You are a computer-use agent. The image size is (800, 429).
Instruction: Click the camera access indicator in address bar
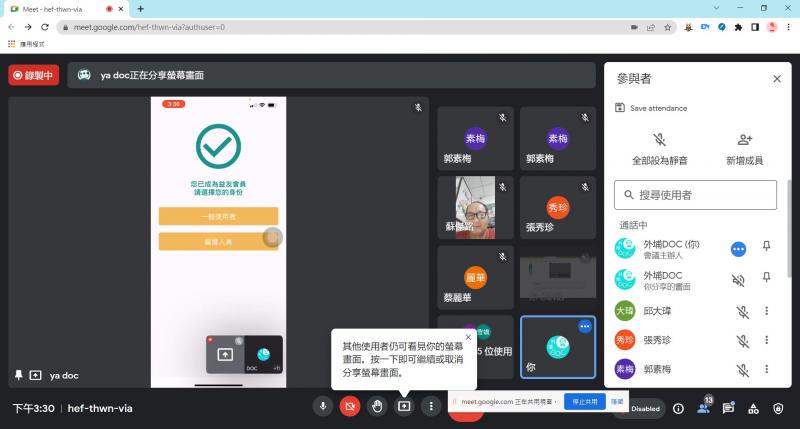[x=634, y=28]
